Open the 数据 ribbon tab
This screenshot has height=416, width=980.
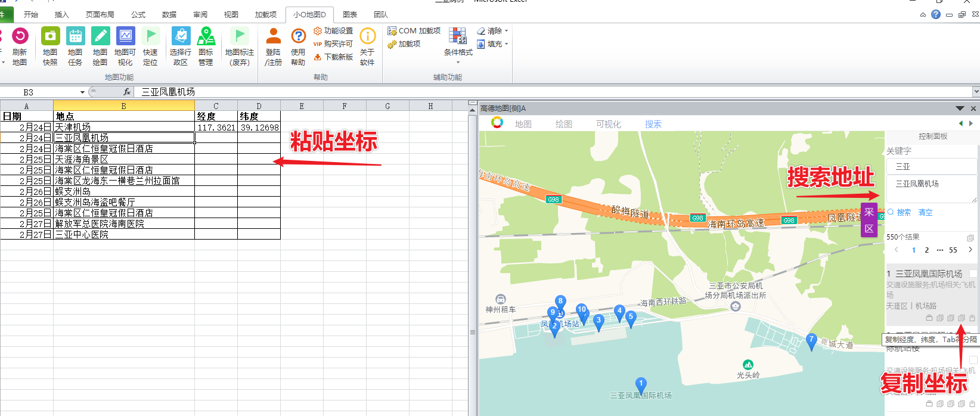point(169,14)
